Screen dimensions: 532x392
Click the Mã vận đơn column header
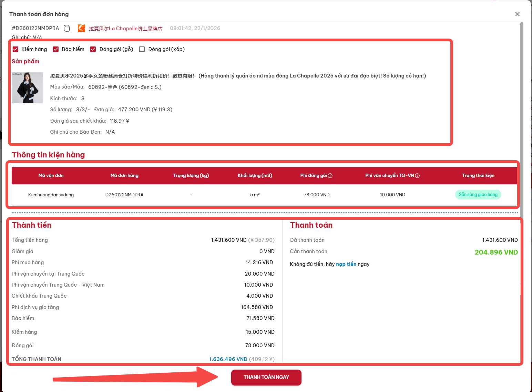pyautogui.click(x=51, y=176)
